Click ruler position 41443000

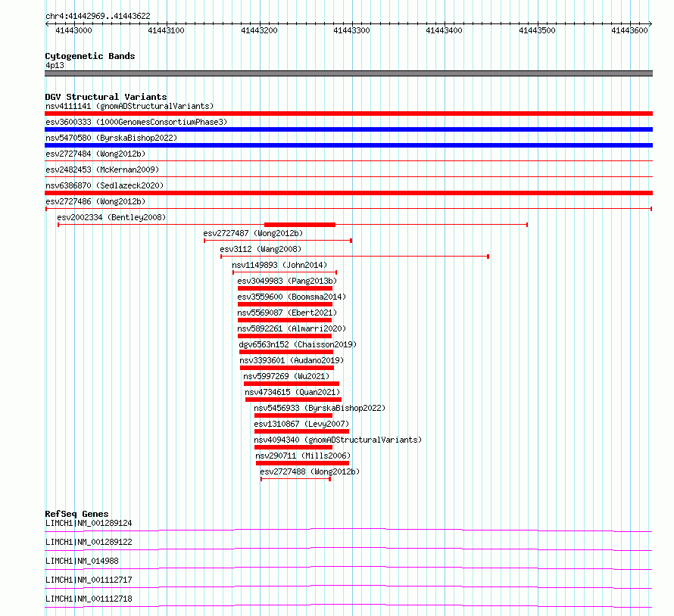point(74,30)
